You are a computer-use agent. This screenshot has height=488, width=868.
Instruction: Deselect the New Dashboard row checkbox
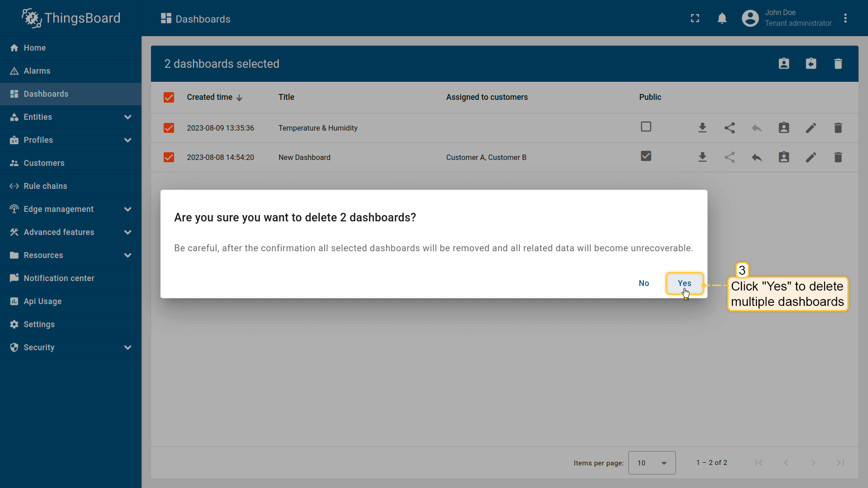click(x=169, y=157)
